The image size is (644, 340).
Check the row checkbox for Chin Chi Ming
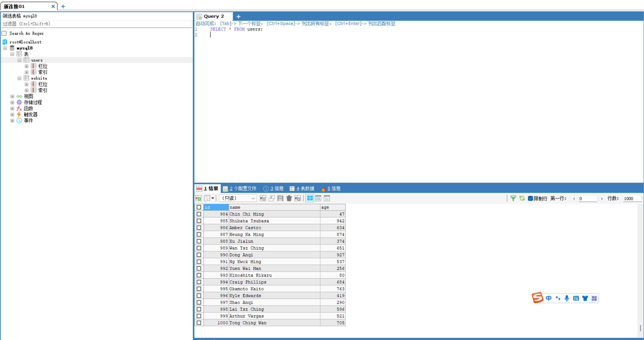(199, 214)
